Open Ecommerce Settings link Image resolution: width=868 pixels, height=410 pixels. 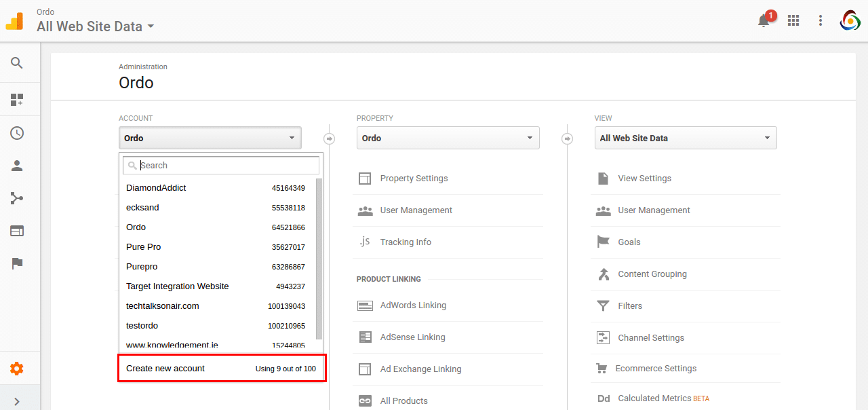pyautogui.click(x=656, y=369)
